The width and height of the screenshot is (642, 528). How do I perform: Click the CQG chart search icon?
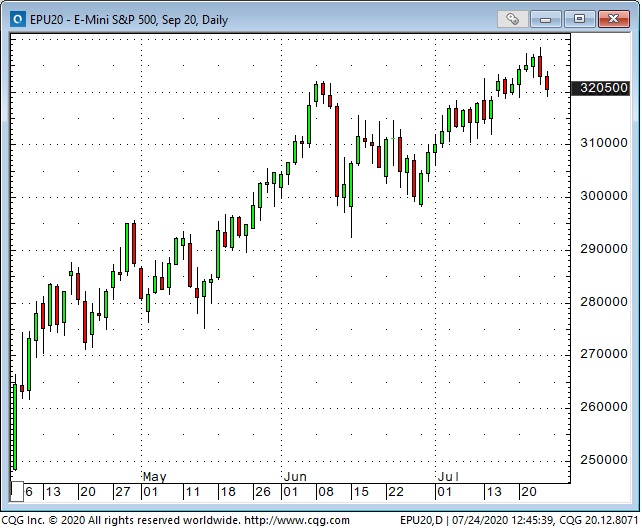[x=18, y=19]
